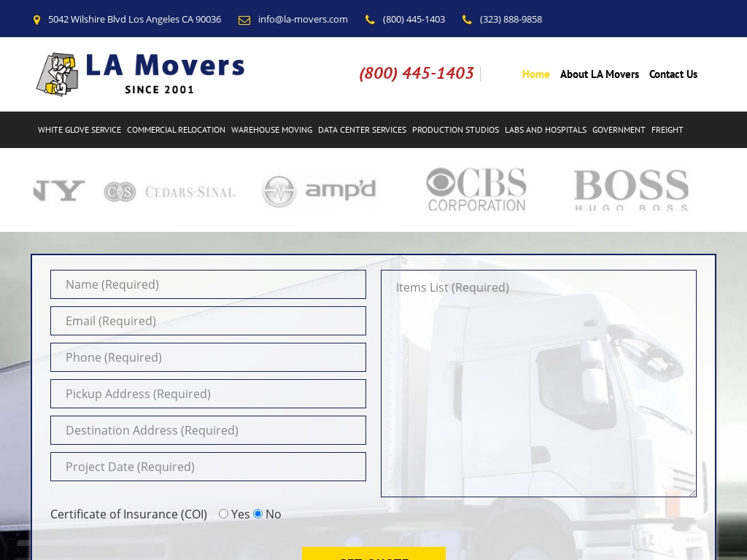Open the Home menu item
The height and width of the screenshot is (560, 747).
[x=535, y=74]
